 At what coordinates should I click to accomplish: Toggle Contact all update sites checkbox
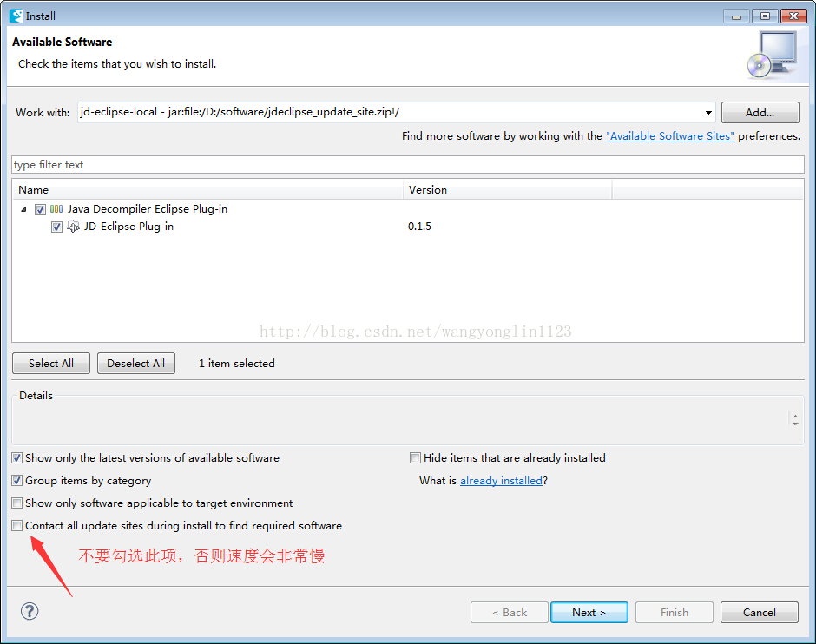[x=17, y=525]
